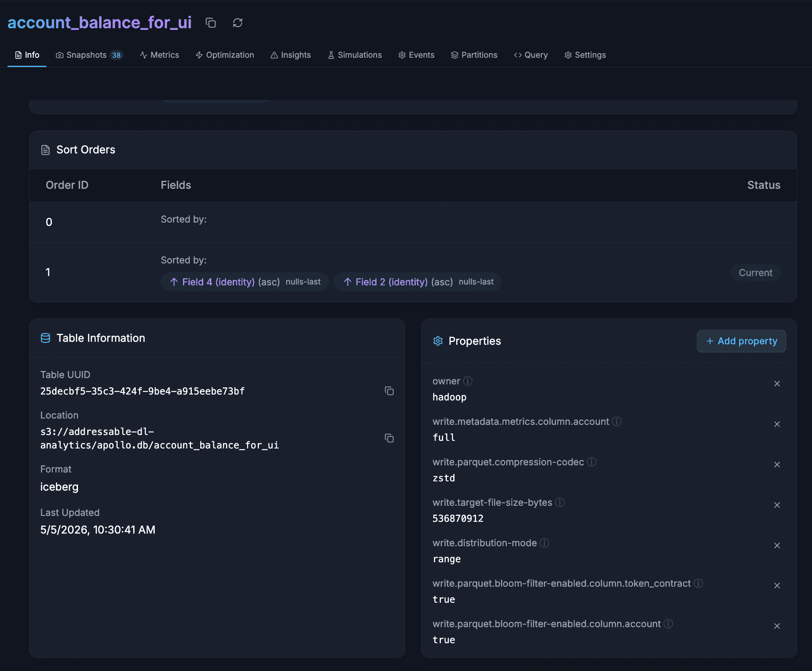
Task: Click the full value under metrics.column.account
Action: tap(444, 437)
